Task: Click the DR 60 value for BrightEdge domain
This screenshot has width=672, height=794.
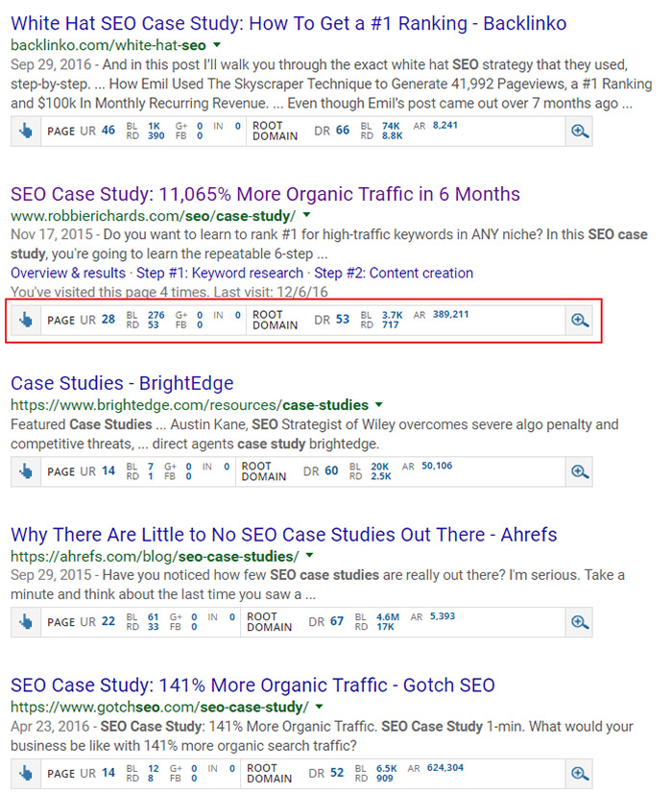Action: click(x=331, y=470)
